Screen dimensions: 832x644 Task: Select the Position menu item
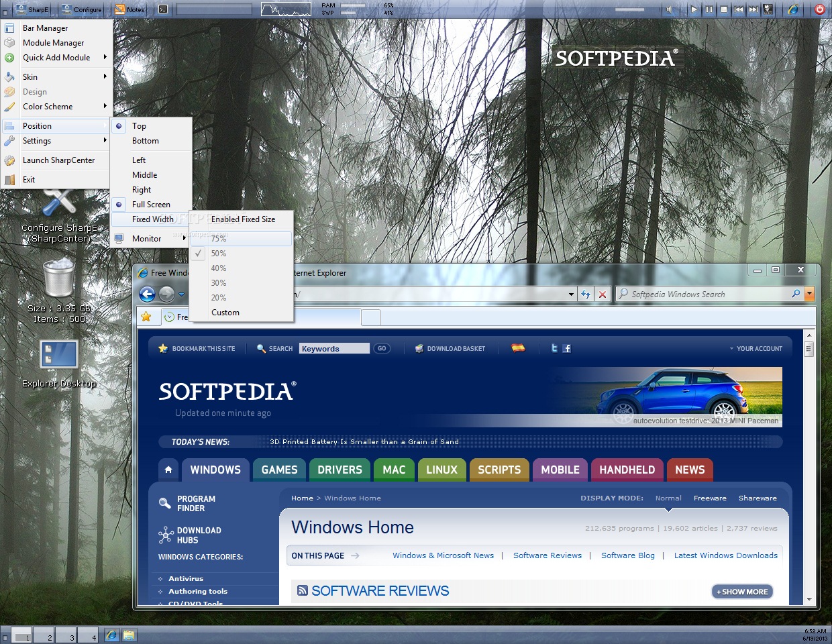tap(56, 126)
